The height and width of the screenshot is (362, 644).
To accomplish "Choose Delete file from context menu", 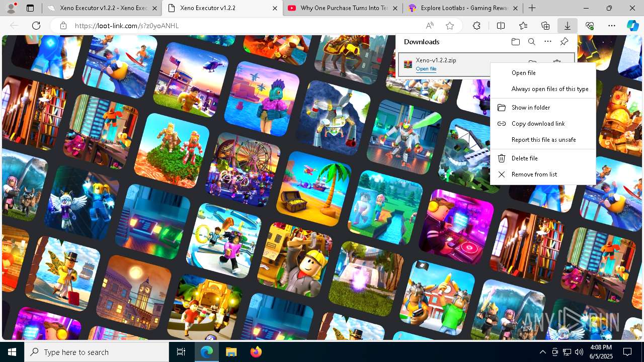I will 543,158.
